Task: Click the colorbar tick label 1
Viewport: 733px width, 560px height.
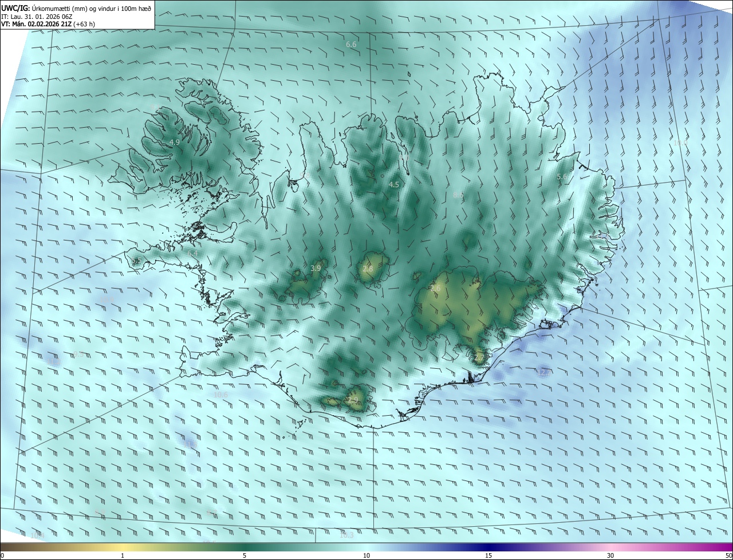Action: pyautogui.click(x=123, y=555)
